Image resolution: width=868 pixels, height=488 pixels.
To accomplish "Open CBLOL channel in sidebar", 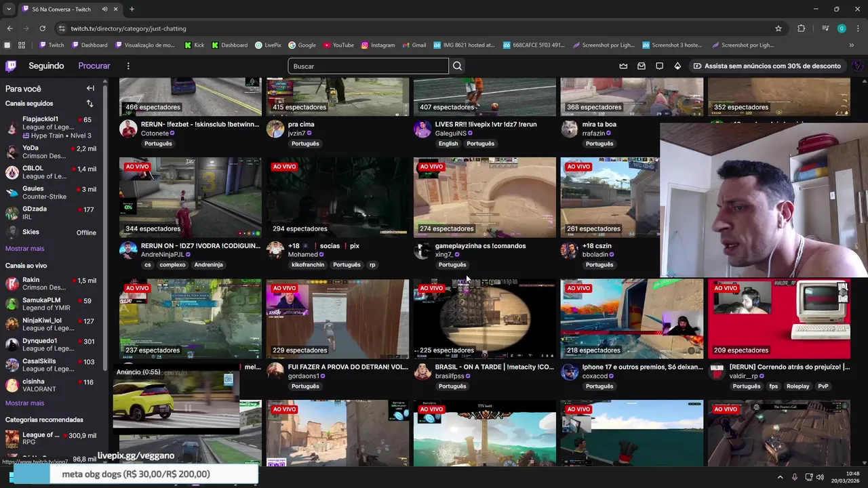I will point(52,172).
